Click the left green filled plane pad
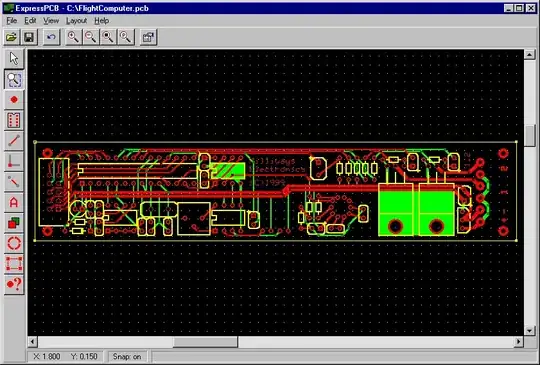 point(395,210)
